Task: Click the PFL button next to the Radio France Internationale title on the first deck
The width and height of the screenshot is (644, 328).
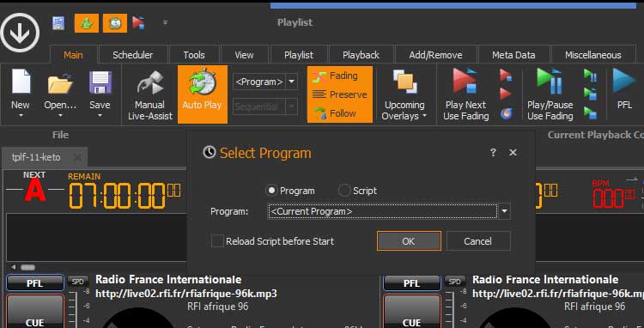Action: click(35, 282)
